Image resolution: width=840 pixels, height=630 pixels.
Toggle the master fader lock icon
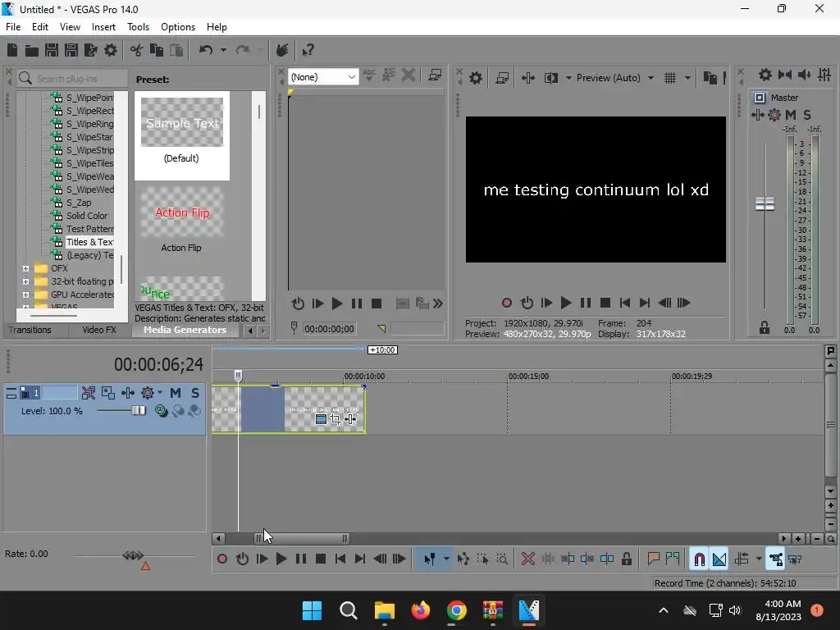(765, 328)
